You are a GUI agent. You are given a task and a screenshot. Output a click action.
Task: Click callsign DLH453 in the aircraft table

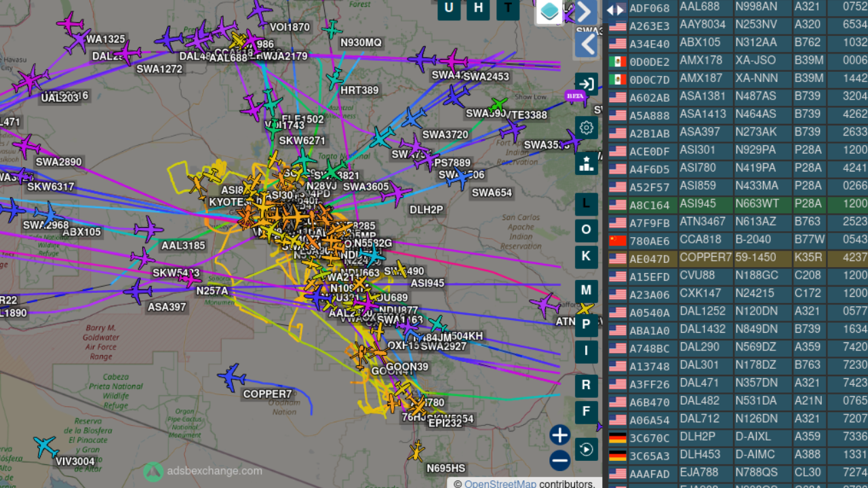click(701, 455)
